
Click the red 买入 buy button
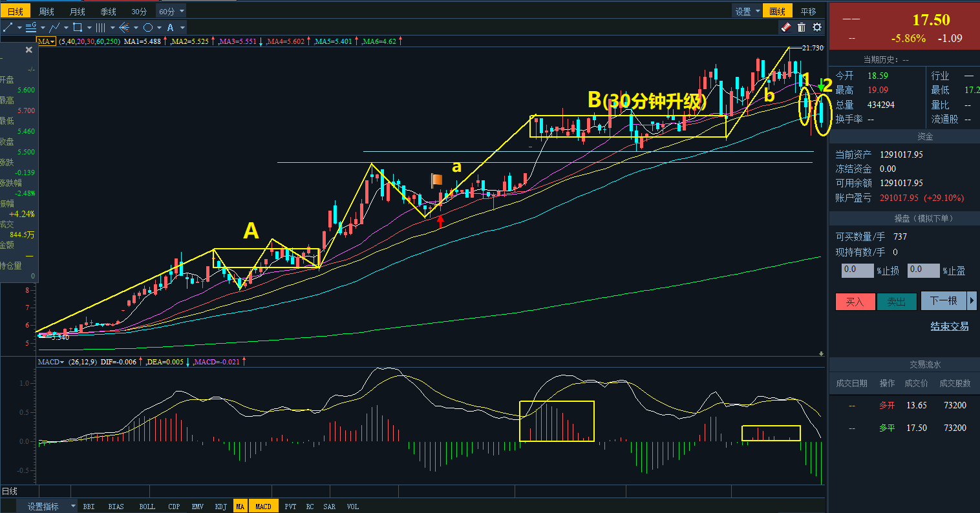[x=855, y=301]
